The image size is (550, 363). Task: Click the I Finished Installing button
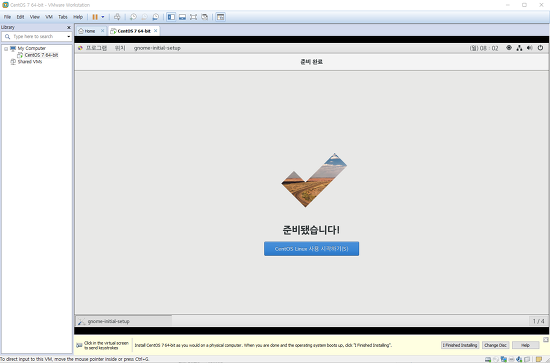coord(460,345)
